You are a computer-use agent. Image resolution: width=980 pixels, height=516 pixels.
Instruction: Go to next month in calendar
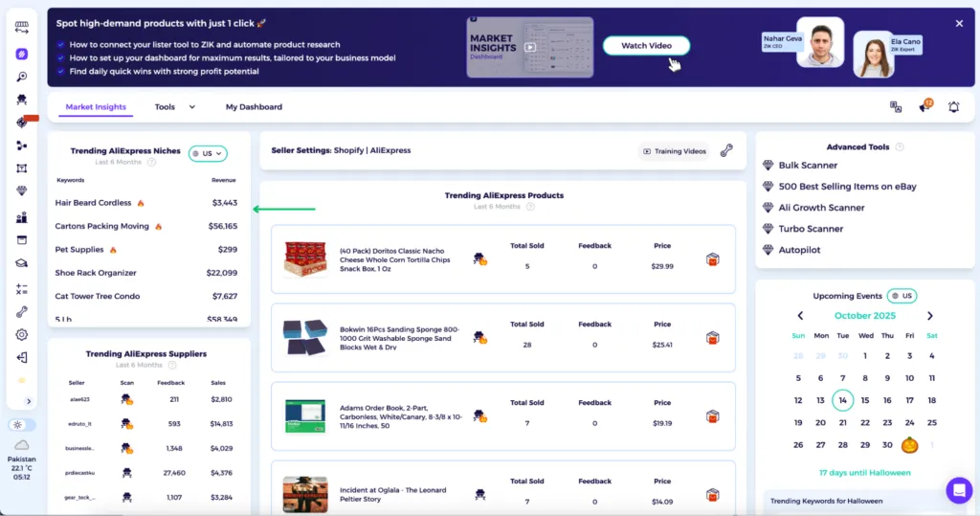930,316
